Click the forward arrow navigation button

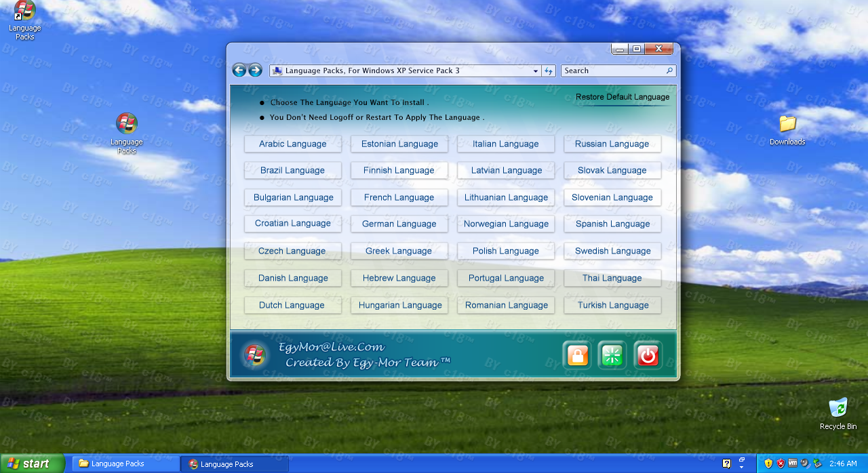[255, 70]
